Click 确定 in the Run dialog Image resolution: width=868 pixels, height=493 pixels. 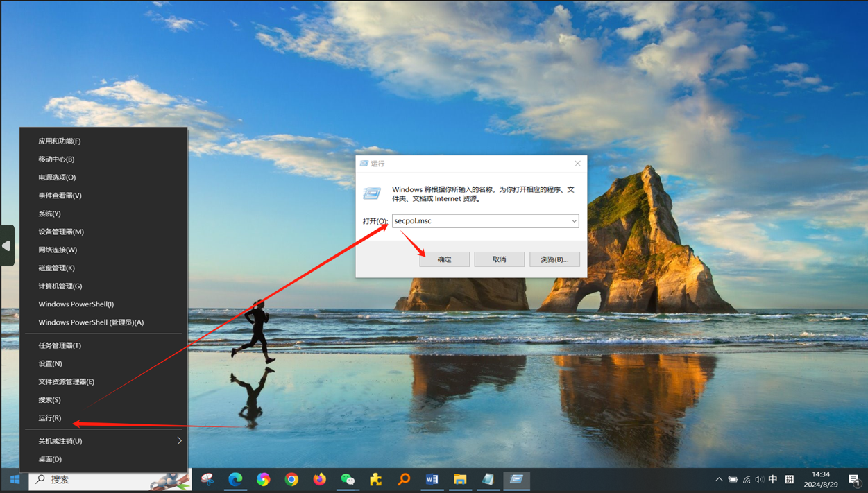point(444,259)
